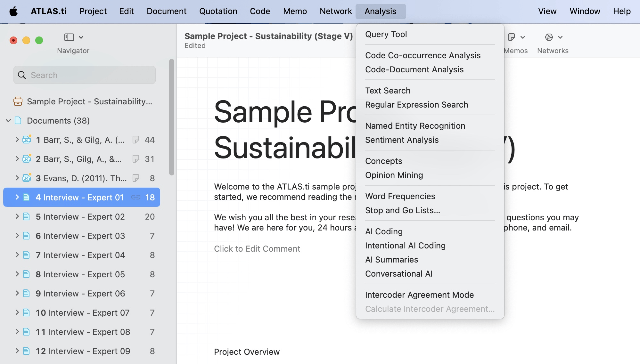Image resolution: width=640 pixels, height=364 pixels.
Task: Click the Networks toolbar icon
Action: 549,37
